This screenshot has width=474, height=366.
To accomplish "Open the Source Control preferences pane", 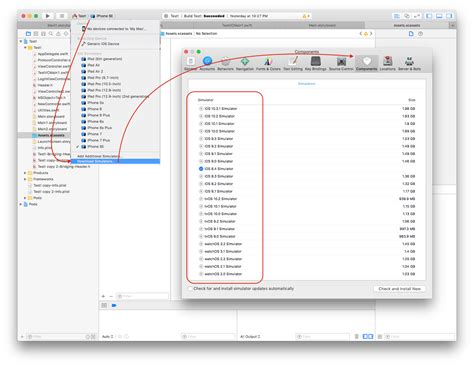I will point(341,63).
